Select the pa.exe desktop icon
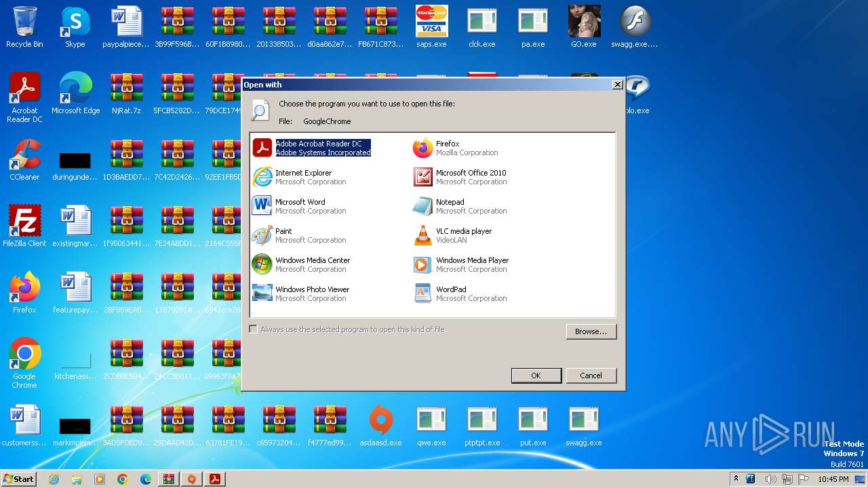Image resolution: width=868 pixels, height=488 pixels. [x=533, y=27]
